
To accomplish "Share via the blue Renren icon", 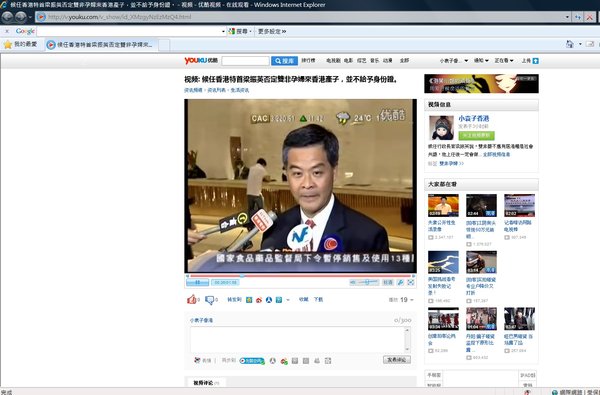I will (269, 300).
